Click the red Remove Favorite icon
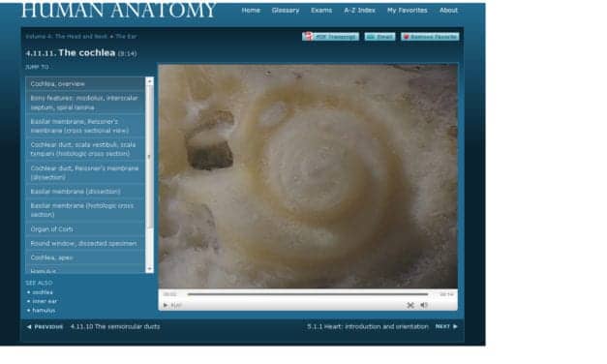 click(x=406, y=37)
